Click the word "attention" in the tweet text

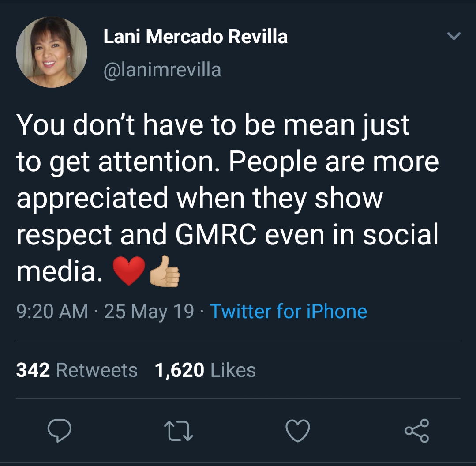[159, 162]
